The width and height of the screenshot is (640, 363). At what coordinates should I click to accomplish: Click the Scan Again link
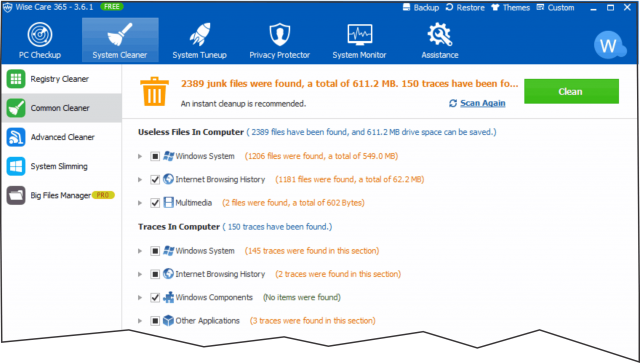point(482,103)
